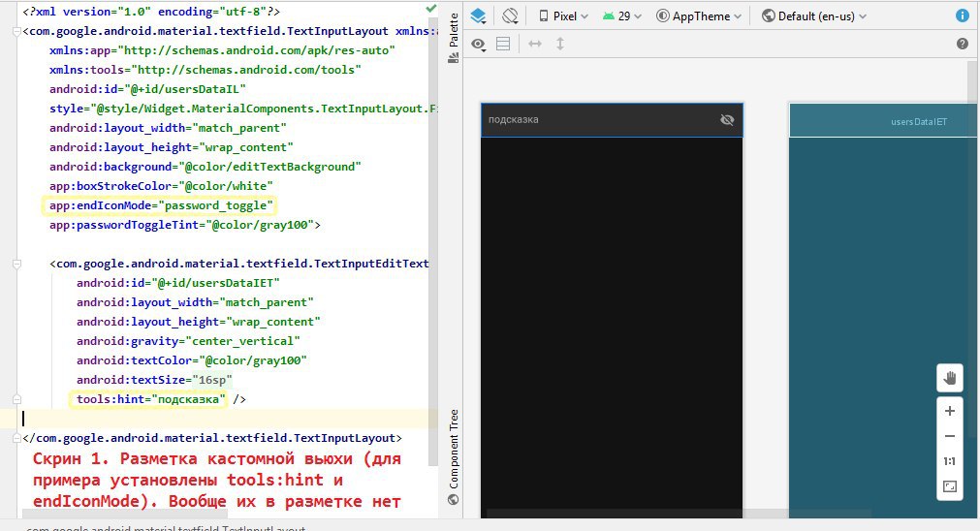Click the blue info icon
980x531 pixels.
pos(963,16)
